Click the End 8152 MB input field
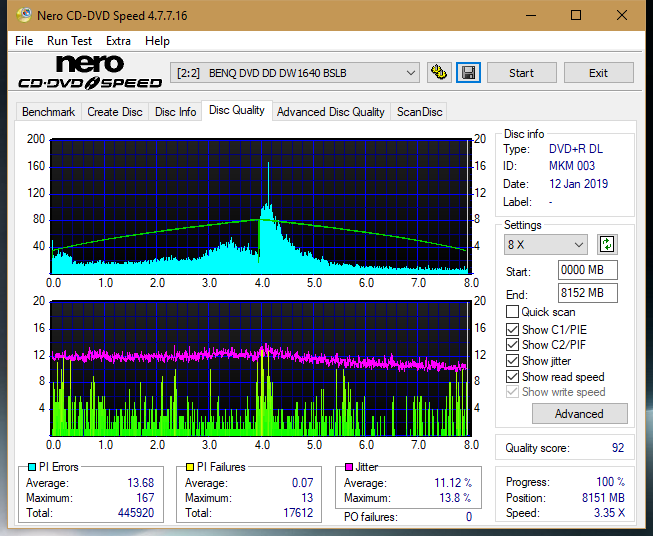Image resolution: width=653 pixels, height=536 pixels. click(x=587, y=293)
